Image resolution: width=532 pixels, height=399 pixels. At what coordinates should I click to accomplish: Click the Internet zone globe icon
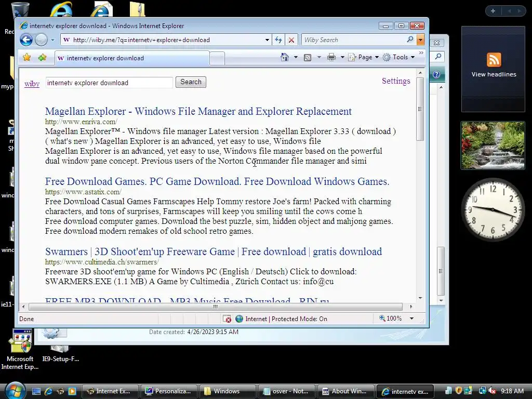pos(239,318)
